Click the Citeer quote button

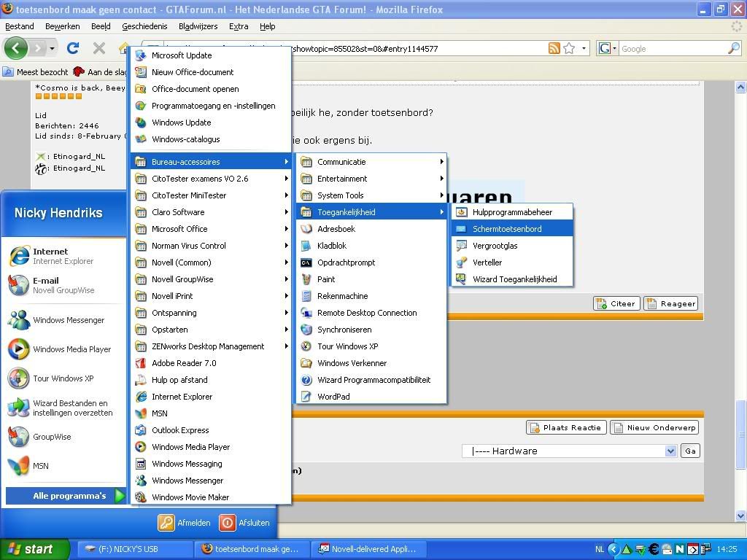click(x=616, y=304)
